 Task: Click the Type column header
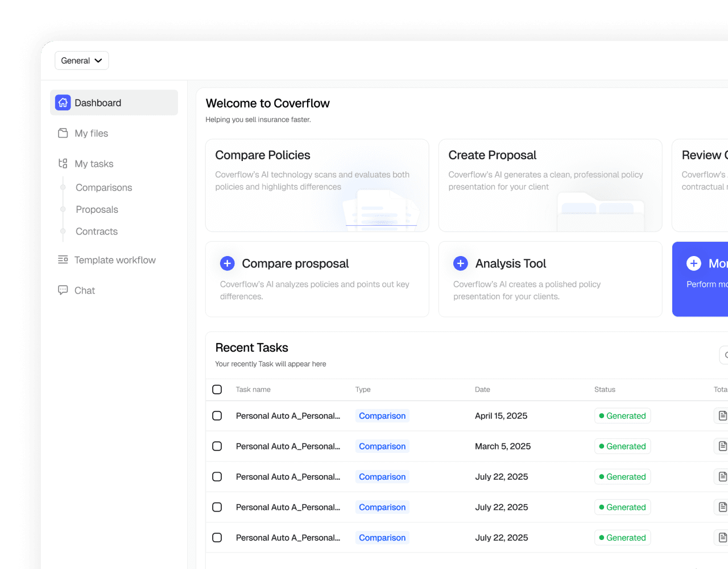[363, 390]
